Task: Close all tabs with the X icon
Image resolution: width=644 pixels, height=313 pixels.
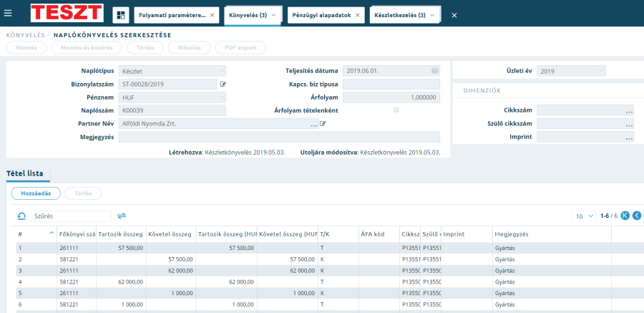Action: (454, 15)
